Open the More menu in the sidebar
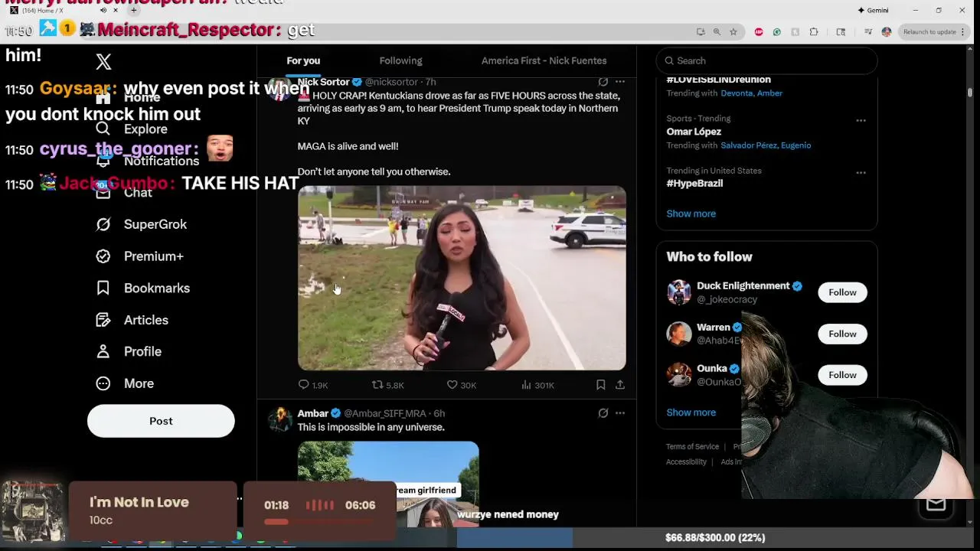 point(125,383)
